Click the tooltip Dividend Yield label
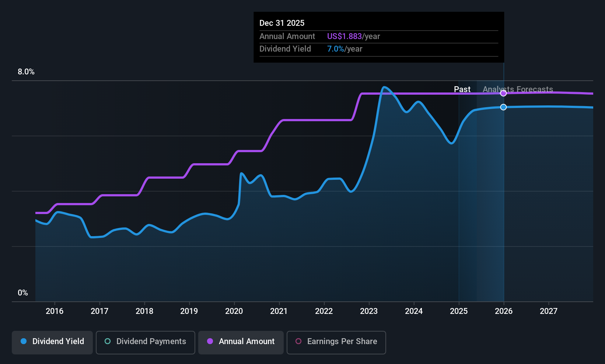This screenshot has height=364, width=605. 285,49
